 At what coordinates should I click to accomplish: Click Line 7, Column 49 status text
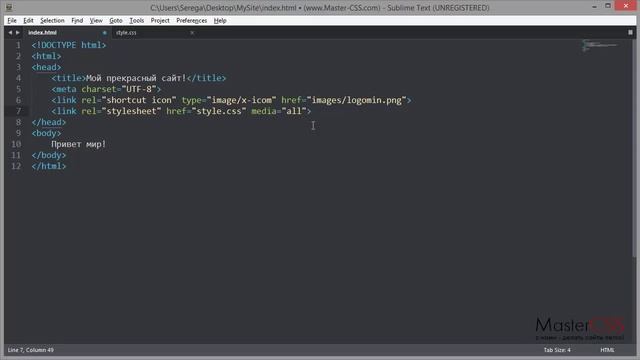(x=31, y=350)
